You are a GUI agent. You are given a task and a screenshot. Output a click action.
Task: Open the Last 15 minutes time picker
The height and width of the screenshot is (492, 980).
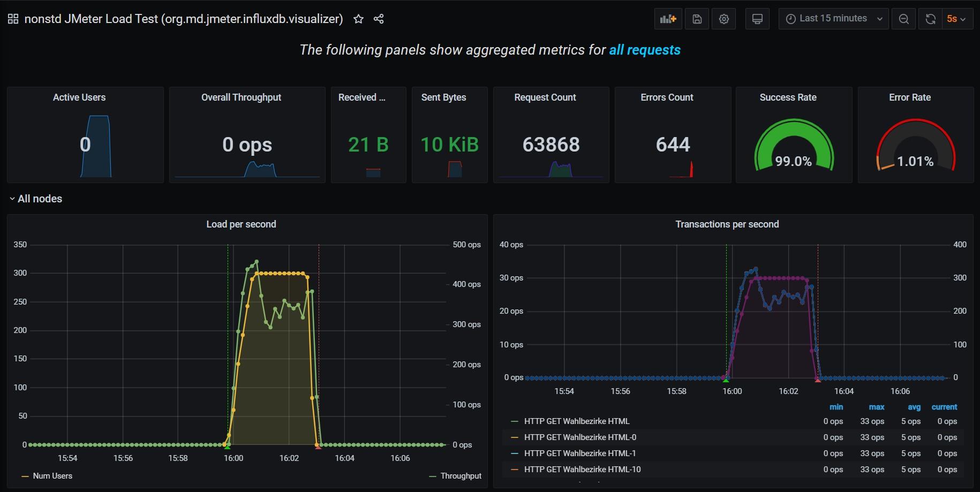tap(833, 18)
